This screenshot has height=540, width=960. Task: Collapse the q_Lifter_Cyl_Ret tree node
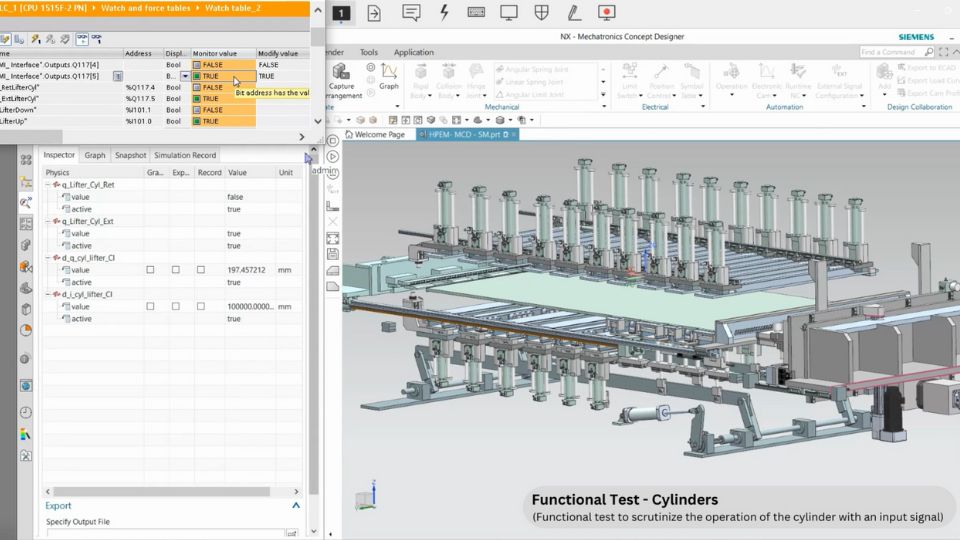pyautogui.click(x=48, y=184)
